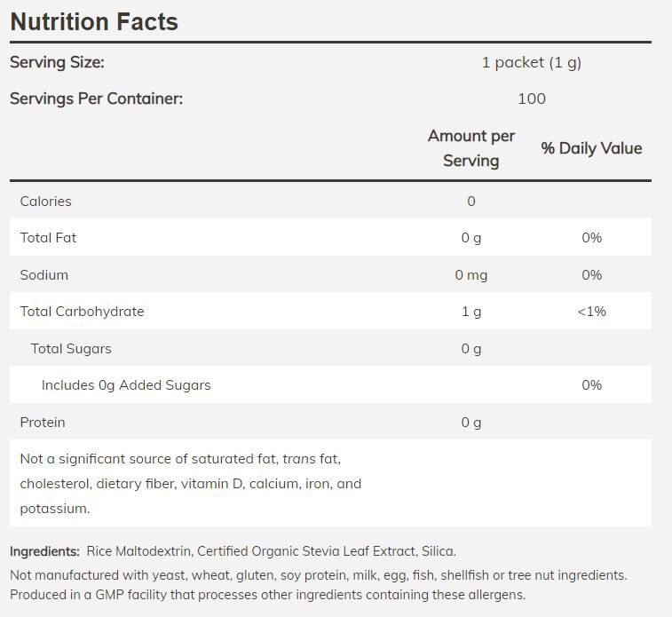The image size is (672, 617).
Task: Click the Servings Per Container label
Action: click(96, 99)
